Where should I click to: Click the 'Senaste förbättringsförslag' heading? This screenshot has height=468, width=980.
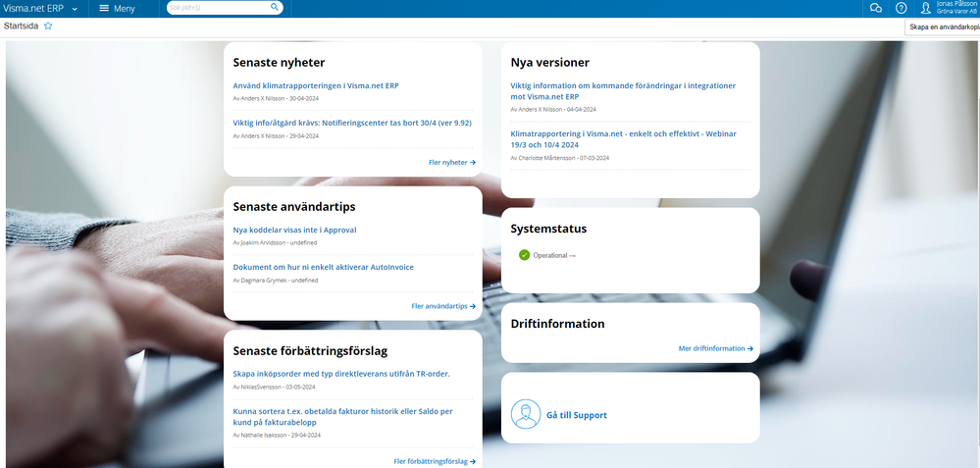(311, 350)
